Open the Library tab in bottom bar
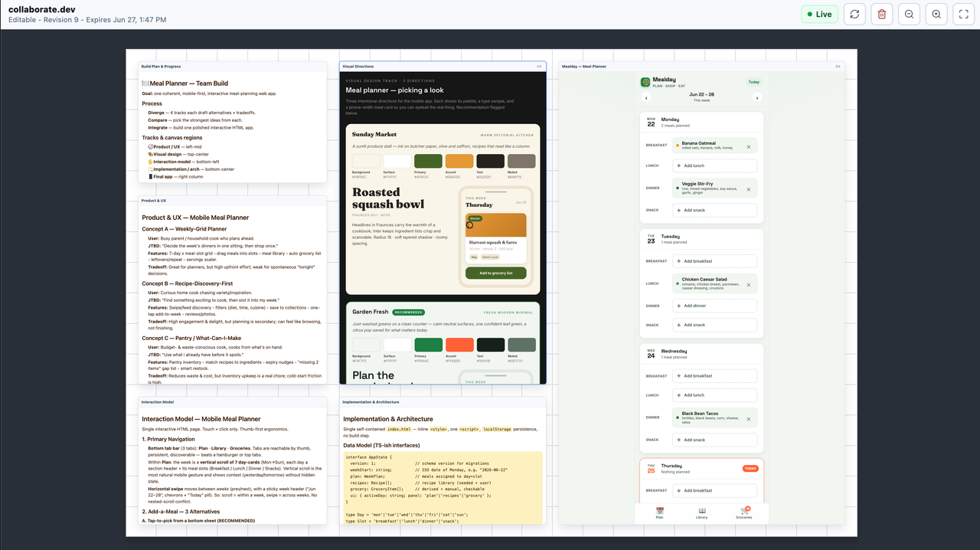This screenshot has width=980, height=550. tap(701, 513)
